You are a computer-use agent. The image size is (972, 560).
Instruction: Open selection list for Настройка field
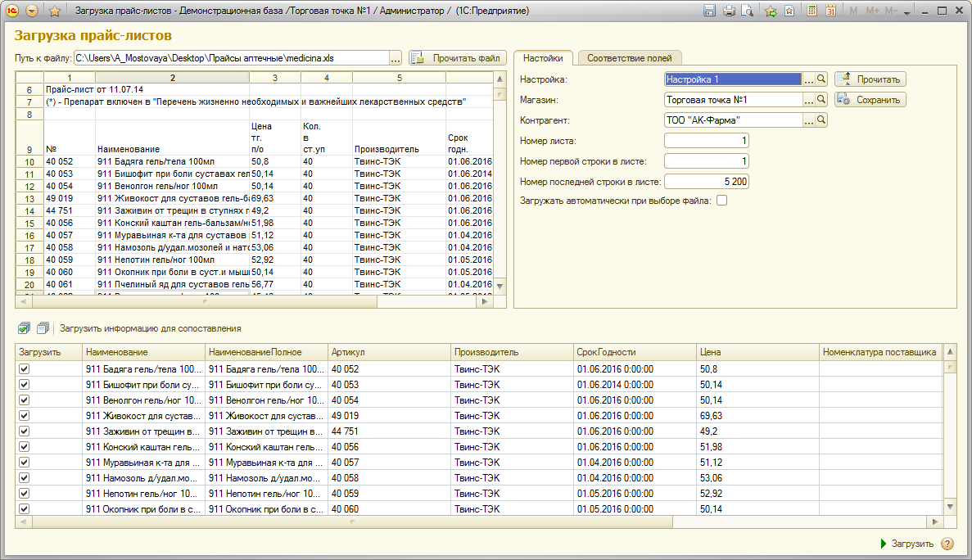[x=808, y=79]
